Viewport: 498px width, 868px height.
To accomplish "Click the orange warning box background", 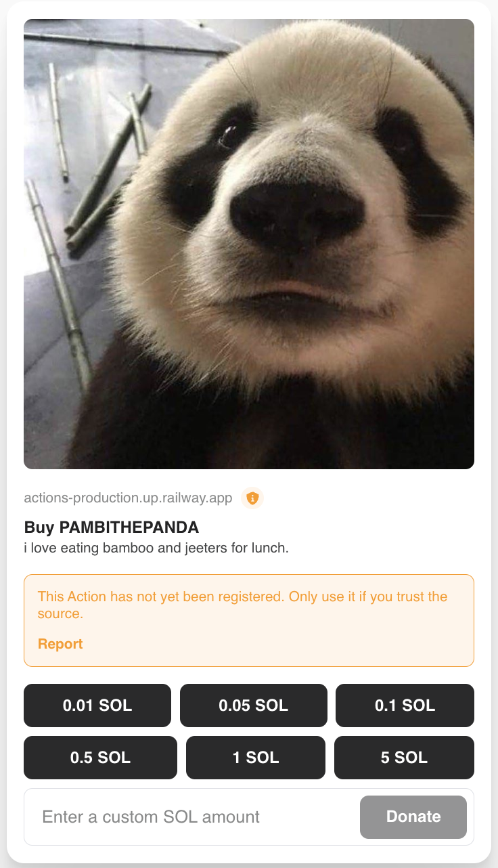I will 249,620.
